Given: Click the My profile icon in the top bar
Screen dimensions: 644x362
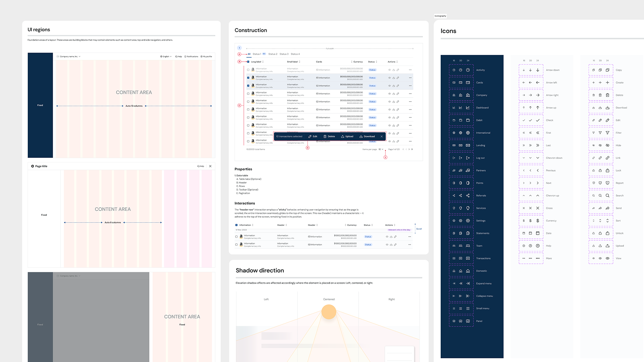Looking at the screenshot, I should tap(201, 56).
